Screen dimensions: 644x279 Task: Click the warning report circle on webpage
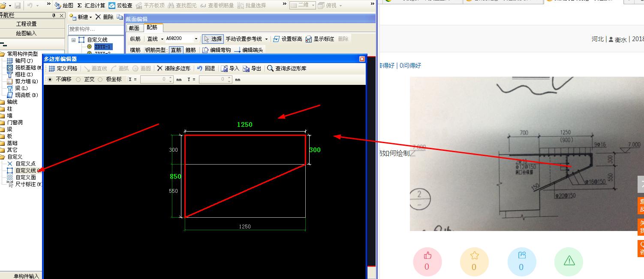569,261
